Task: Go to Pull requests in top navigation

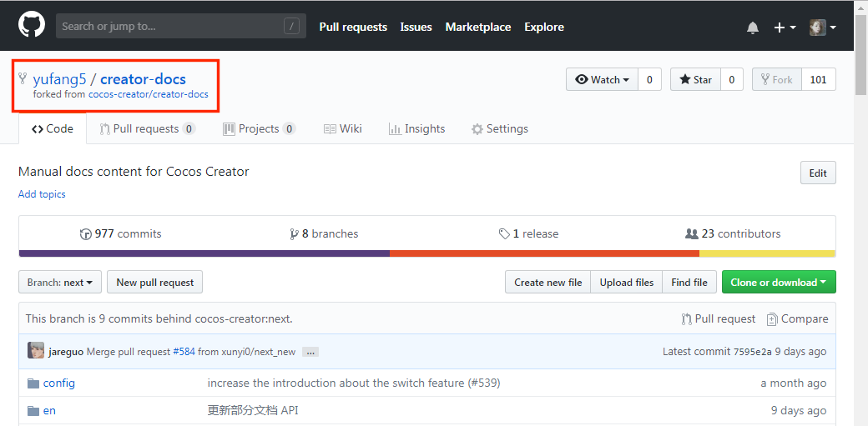Action: coord(353,28)
